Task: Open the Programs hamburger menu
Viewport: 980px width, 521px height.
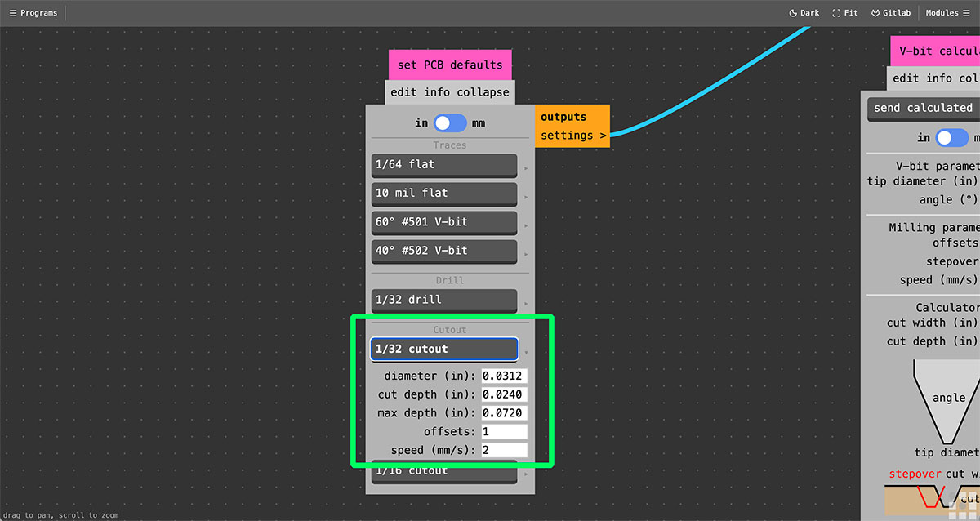Action: point(33,13)
